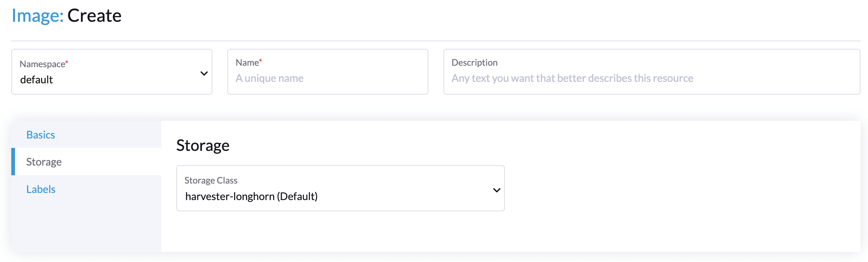Open the Labels tab

click(x=41, y=189)
